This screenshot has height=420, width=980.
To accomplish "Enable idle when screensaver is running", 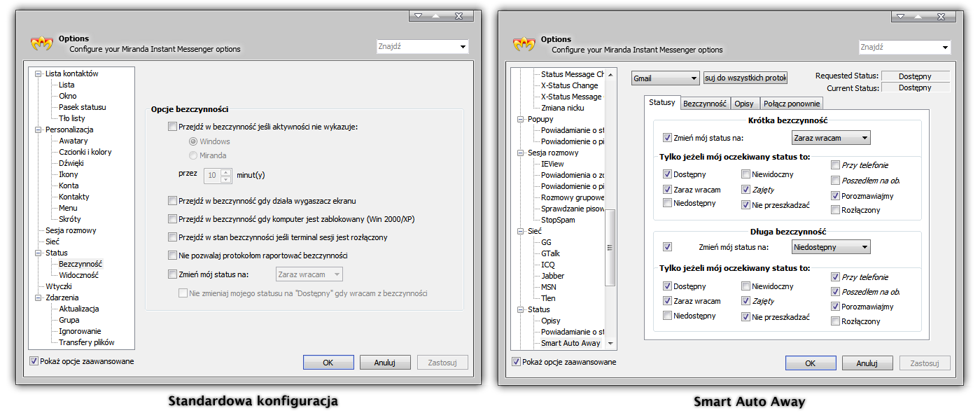I will pos(173,201).
